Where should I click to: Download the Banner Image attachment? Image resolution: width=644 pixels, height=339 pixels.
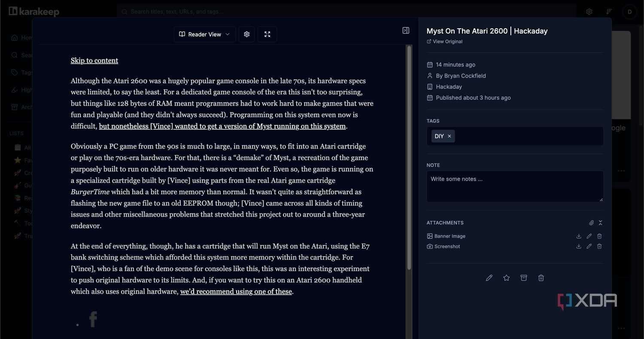coord(579,236)
